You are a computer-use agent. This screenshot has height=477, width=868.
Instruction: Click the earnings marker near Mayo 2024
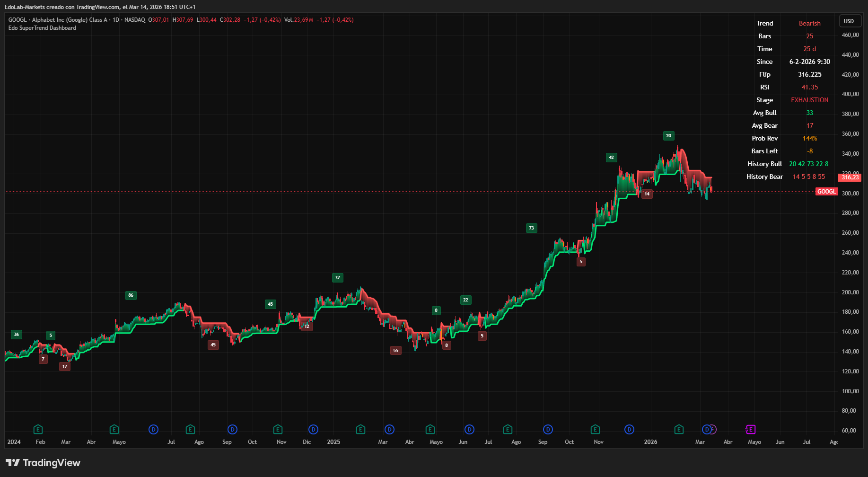[114, 430]
